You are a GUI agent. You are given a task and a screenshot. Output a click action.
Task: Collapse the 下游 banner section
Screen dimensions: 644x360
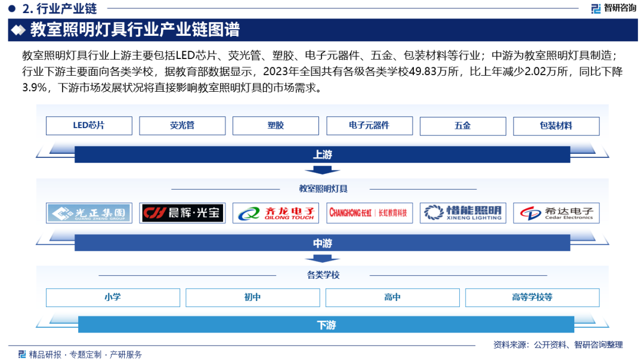click(322, 325)
